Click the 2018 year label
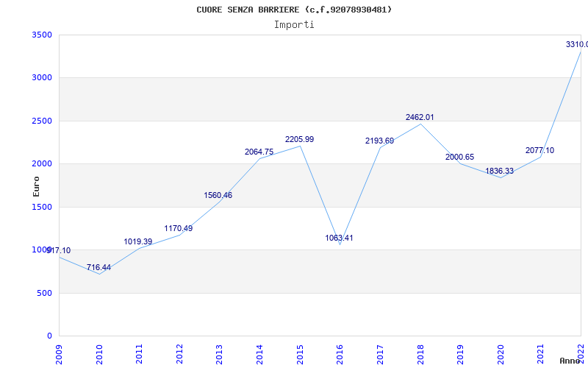 tap(420, 354)
